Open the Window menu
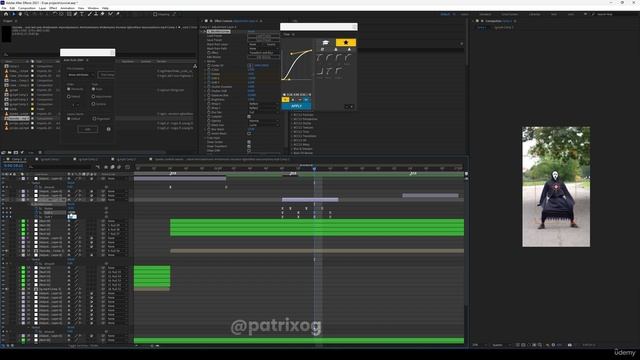The width and height of the screenshot is (640, 360). 93,8
